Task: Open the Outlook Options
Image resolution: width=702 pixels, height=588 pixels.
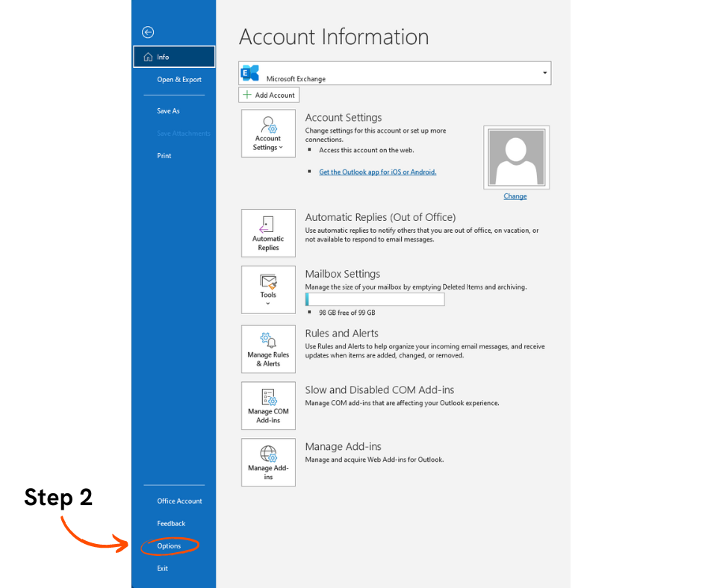Action: 169,545
